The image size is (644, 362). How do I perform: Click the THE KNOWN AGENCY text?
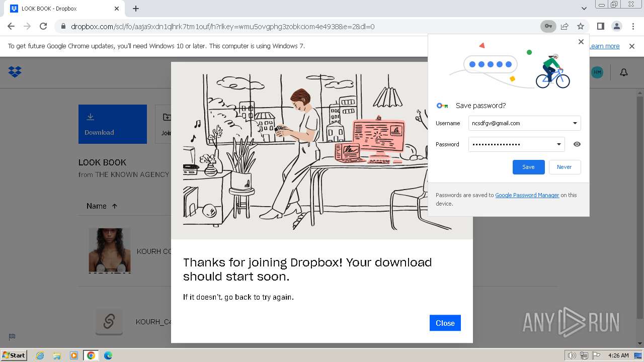point(132,174)
